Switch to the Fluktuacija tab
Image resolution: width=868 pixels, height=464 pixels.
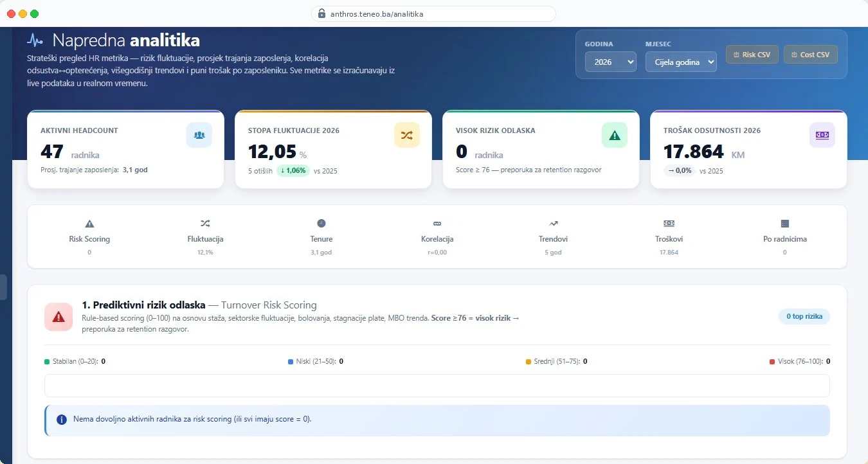click(x=205, y=236)
